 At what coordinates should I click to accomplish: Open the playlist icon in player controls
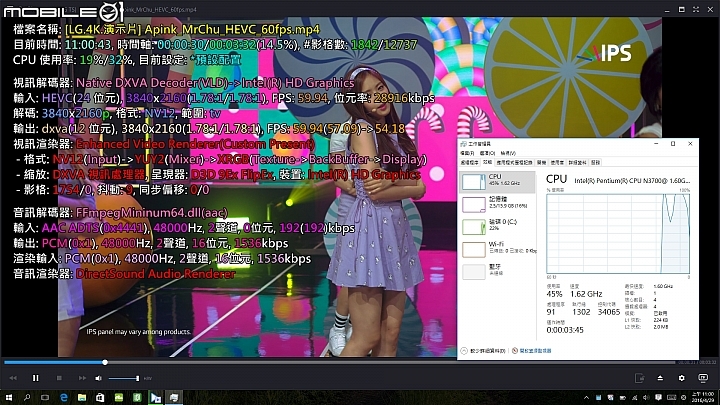coord(639,378)
